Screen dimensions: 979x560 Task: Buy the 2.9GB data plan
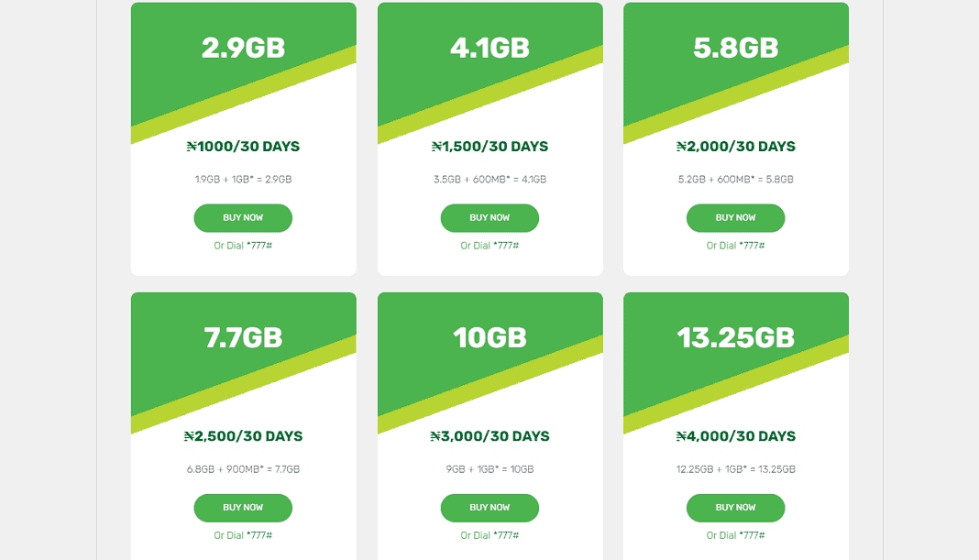pyautogui.click(x=242, y=217)
